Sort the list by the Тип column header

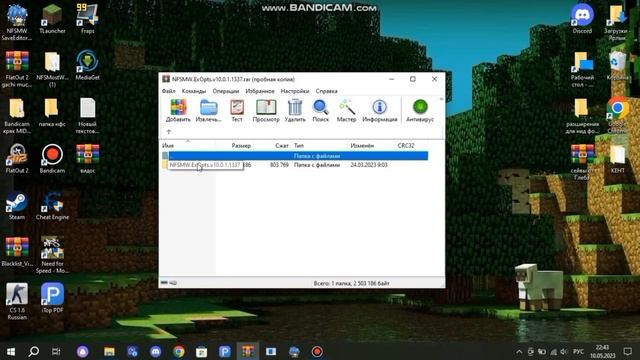pyautogui.click(x=319, y=145)
